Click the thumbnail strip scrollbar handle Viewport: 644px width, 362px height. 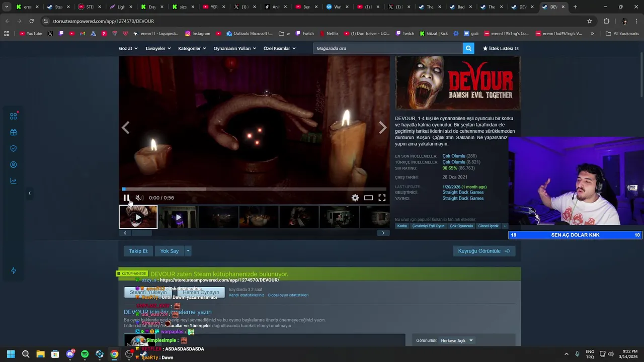click(x=141, y=233)
